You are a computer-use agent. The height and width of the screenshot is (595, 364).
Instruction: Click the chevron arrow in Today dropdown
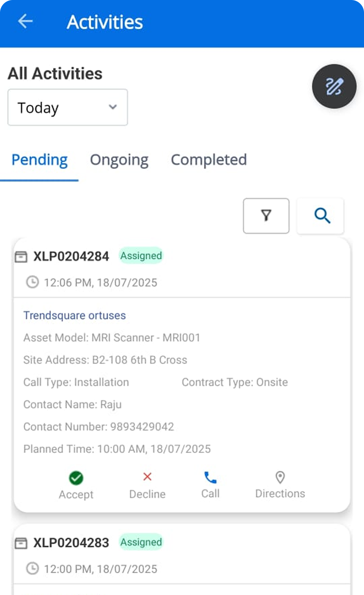[112, 107]
